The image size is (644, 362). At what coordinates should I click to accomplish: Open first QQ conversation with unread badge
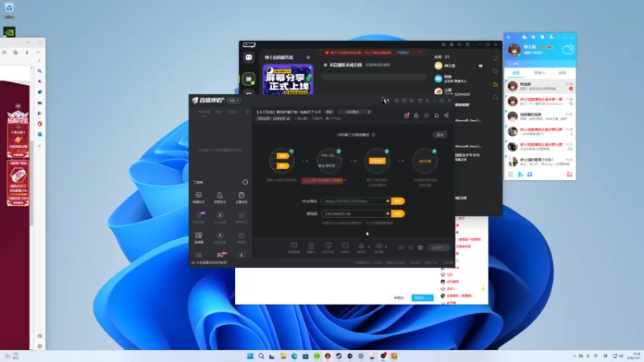tap(539, 86)
